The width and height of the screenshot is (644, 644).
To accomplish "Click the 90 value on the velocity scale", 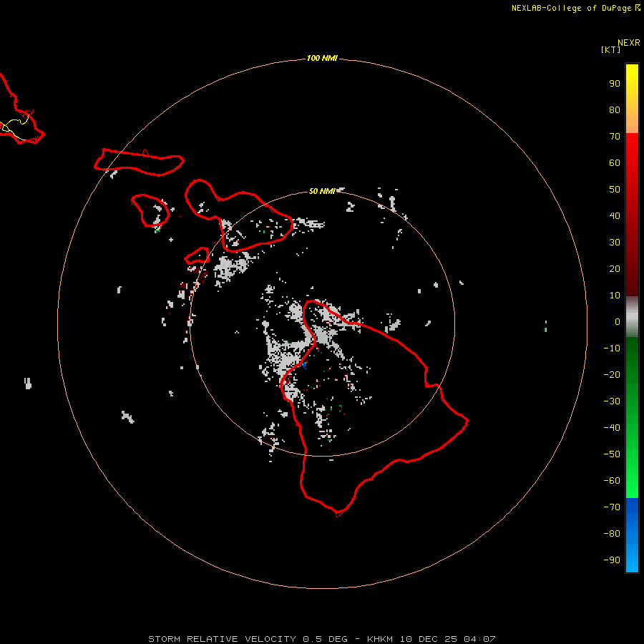I will coord(615,84).
